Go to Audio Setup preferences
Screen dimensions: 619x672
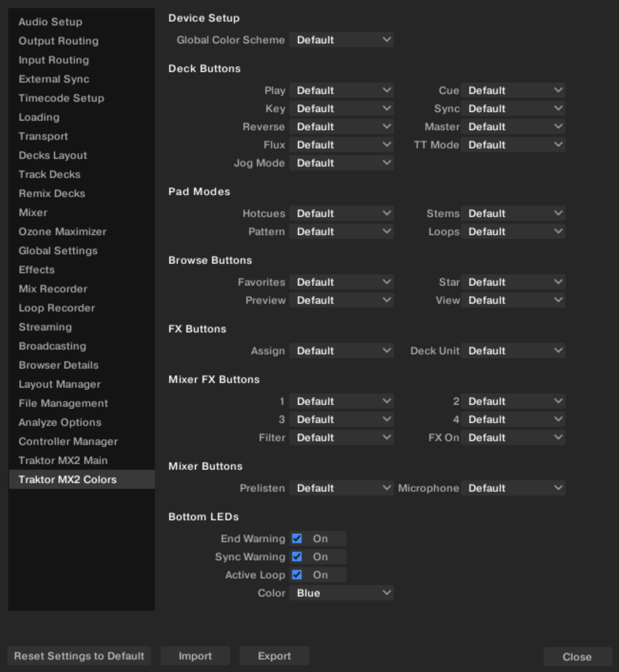pos(82,22)
